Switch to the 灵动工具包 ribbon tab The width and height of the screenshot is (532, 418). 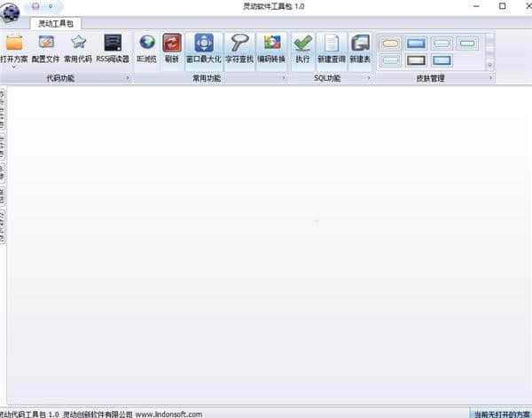[55, 23]
